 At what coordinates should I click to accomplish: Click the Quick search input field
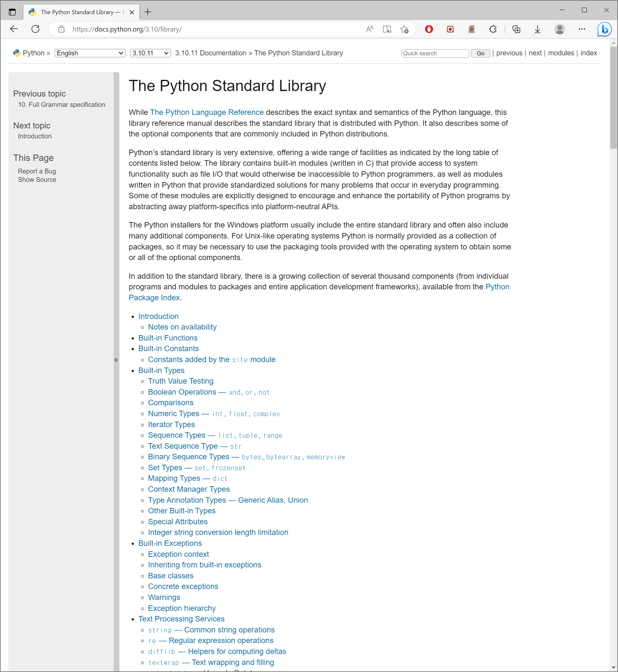point(435,53)
